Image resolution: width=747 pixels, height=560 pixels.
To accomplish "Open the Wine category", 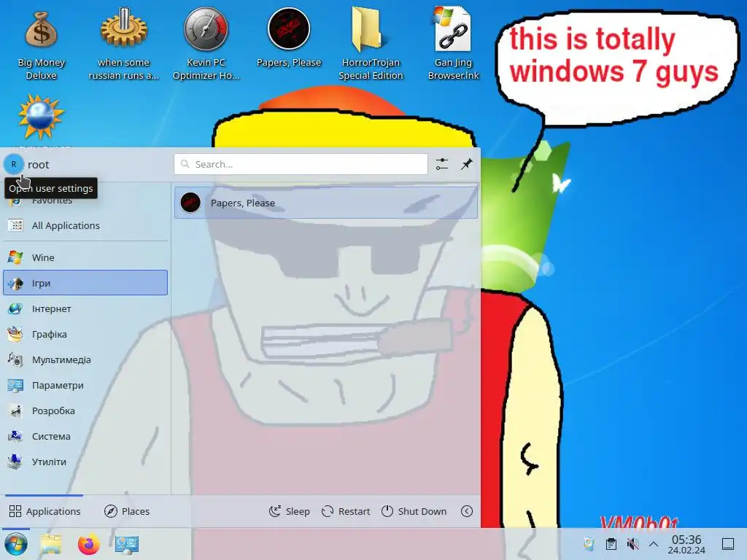I will tap(85, 257).
